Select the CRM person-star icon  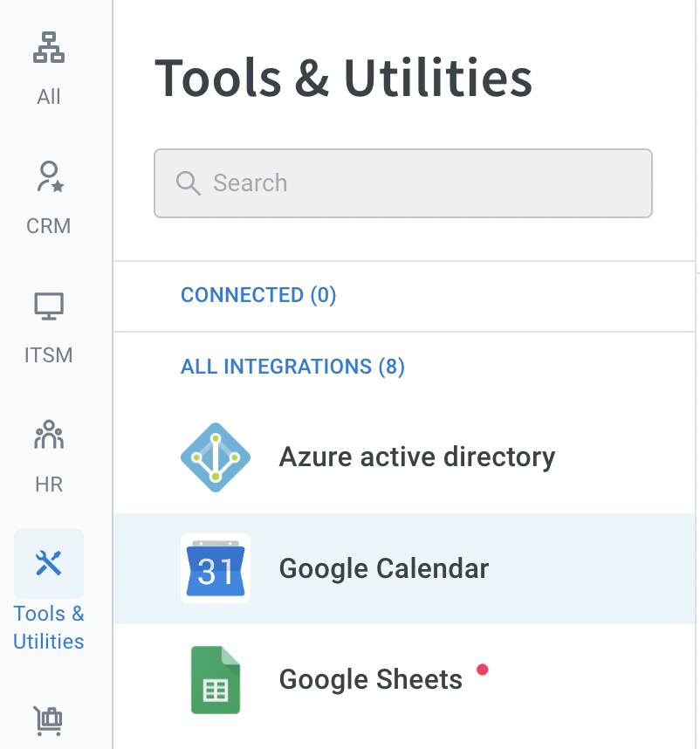(x=50, y=176)
